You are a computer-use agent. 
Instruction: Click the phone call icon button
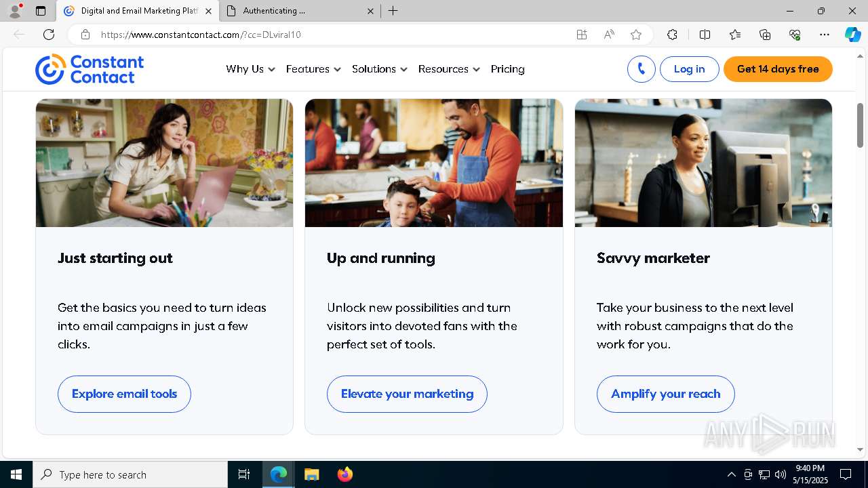click(x=641, y=69)
